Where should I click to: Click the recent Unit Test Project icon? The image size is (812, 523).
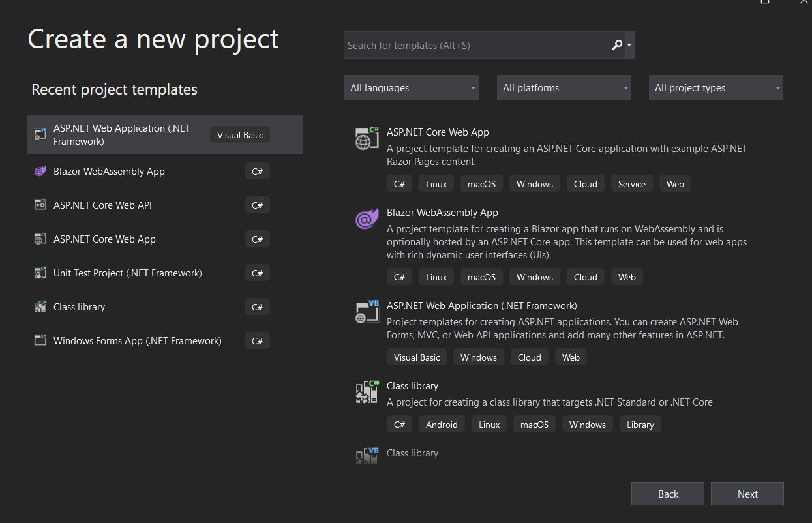pos(40,273)
